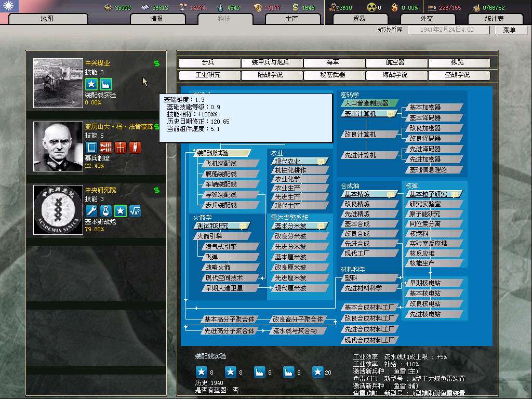This screenshot has height=399, width=532.
Task: Click the green dollar icon beside 中央研究院
Action: tap(156, 190)
